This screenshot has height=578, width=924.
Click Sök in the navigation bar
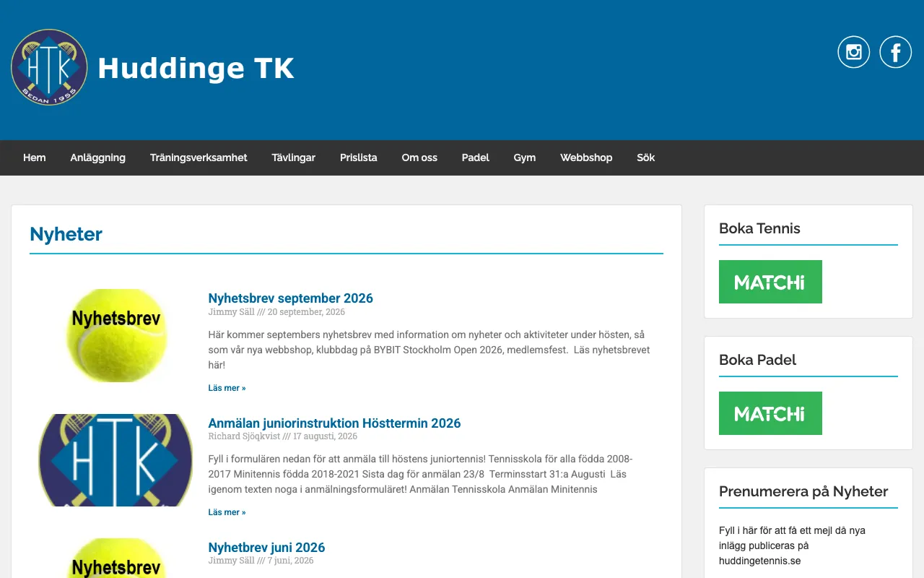tap(646, 158)
